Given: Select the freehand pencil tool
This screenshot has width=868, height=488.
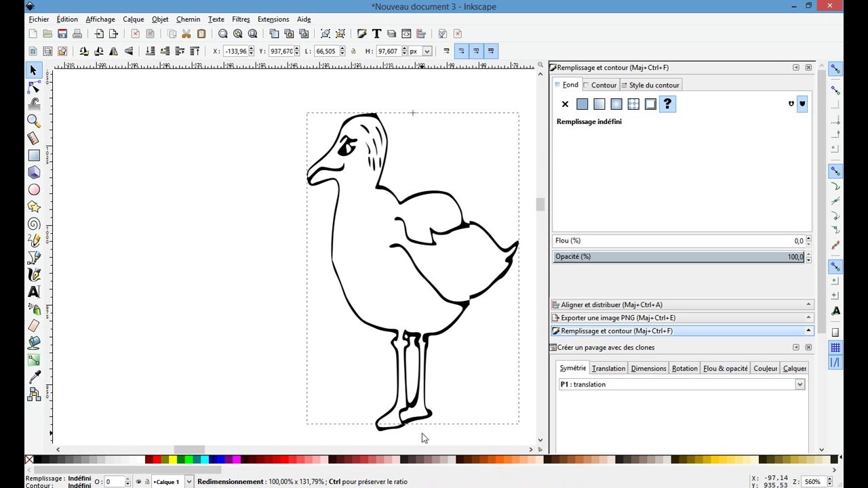Looking at the screenshot, I should coord(33,241).
